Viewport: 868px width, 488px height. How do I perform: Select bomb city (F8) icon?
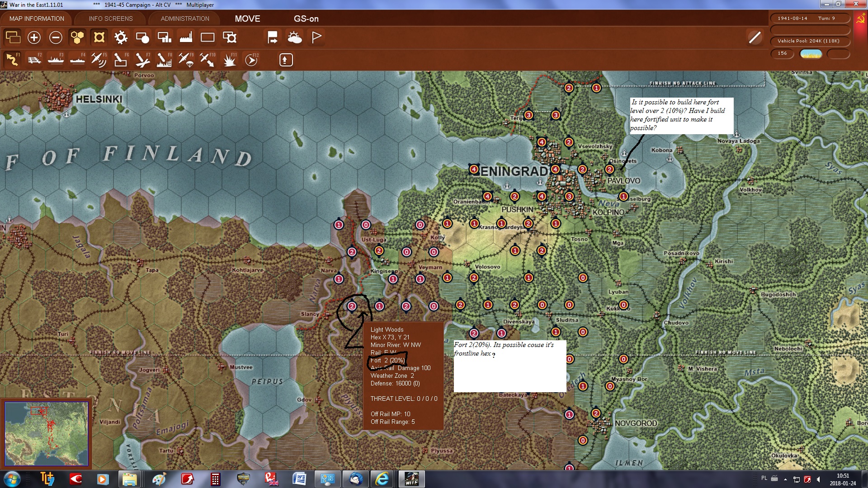[164, 60]
